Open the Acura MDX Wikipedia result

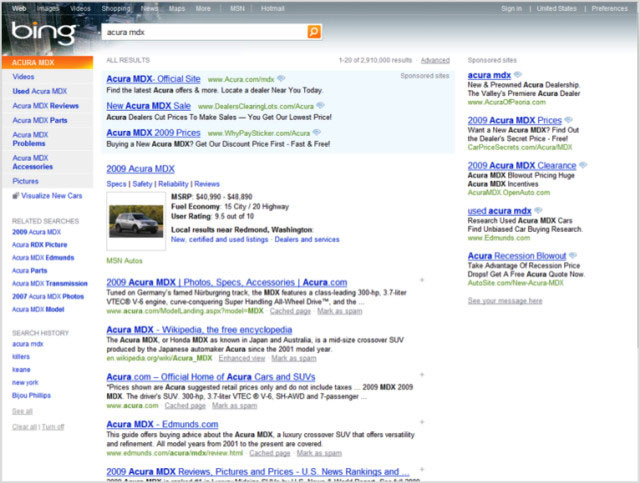199,329
